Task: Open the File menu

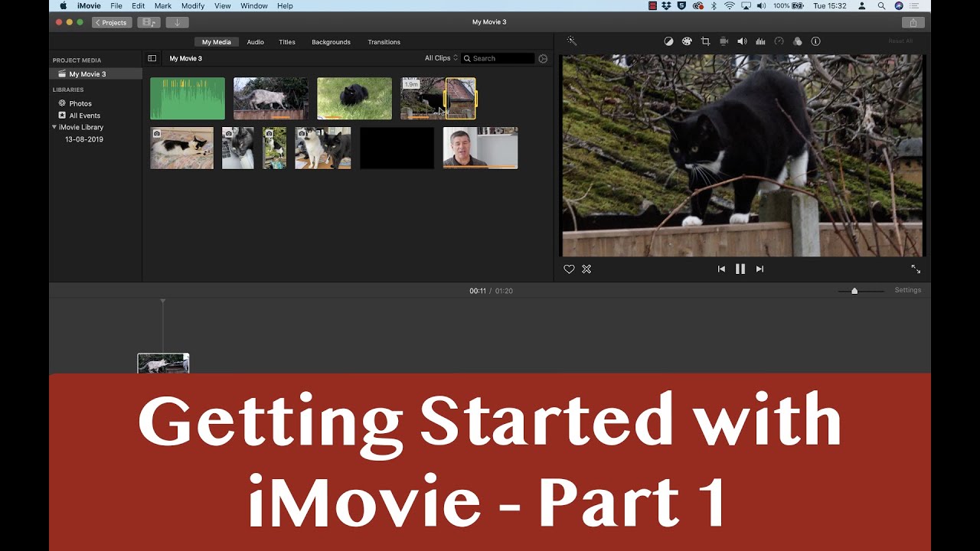Action: (116, 5)
